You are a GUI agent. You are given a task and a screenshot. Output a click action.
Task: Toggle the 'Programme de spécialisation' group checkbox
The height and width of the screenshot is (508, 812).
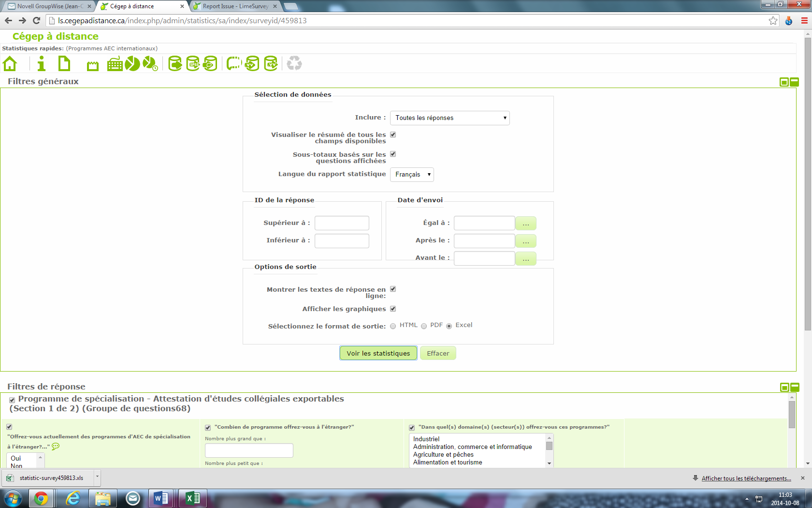click(x=12, y=400)
